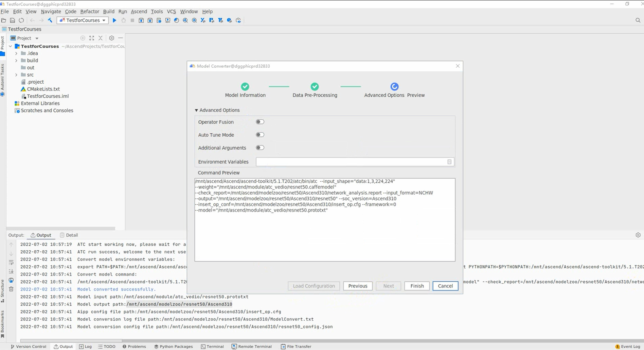
Task: Expand the build folder
Action: point(16,61)
